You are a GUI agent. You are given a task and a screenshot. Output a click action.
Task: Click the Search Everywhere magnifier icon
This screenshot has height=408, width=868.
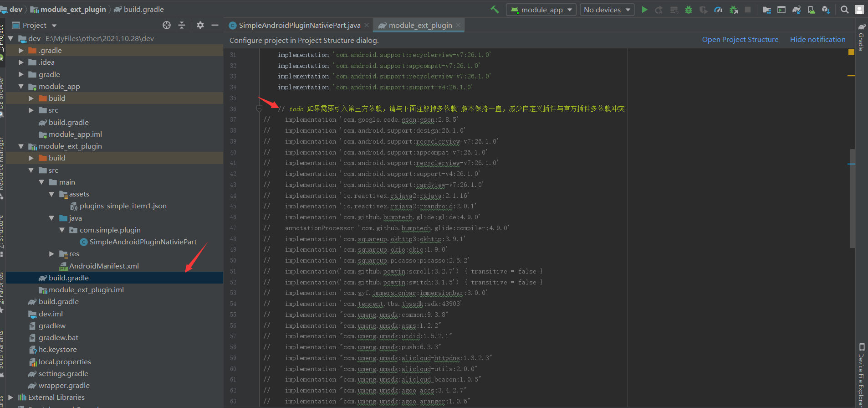click(844, 10)
